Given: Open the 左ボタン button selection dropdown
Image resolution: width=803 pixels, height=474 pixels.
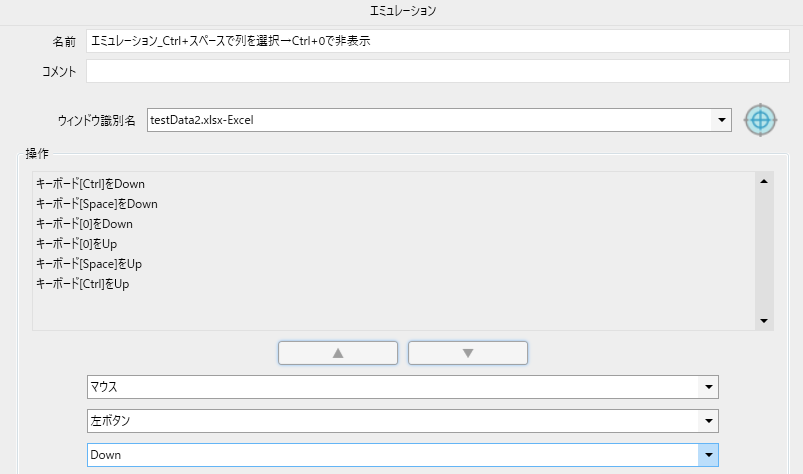Looking at the screenshot, I should click(x=708, y=421).
